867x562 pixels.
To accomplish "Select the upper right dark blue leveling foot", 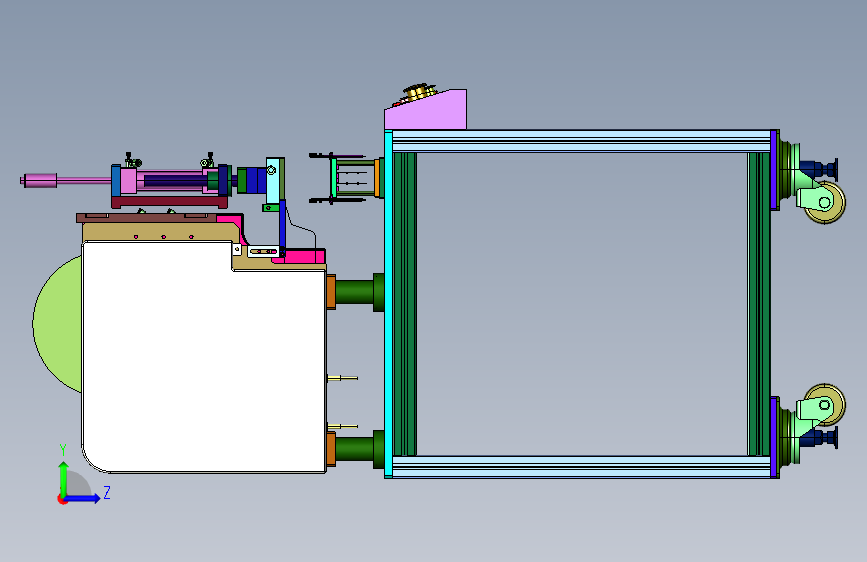I will [819, 168].
